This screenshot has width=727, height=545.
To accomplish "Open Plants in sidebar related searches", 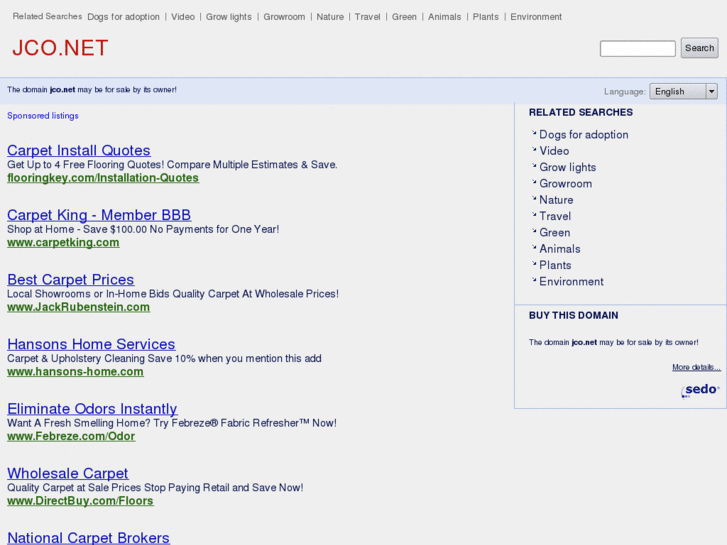I will 555,265.
